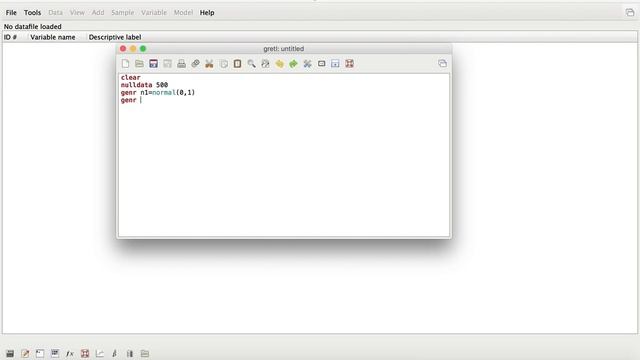
Task: Click the disabled Add menu
Action: click(x=98, y=13)
